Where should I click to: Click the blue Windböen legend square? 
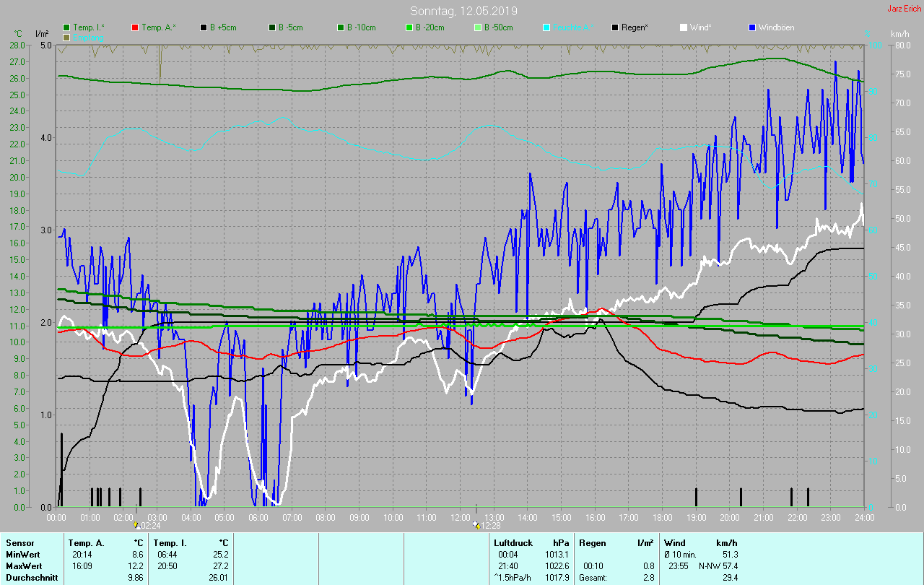click(x=752, y=27)
